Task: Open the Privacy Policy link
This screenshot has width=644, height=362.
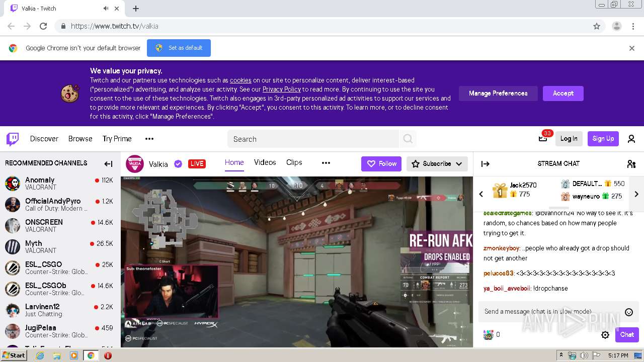Action: 281,89
